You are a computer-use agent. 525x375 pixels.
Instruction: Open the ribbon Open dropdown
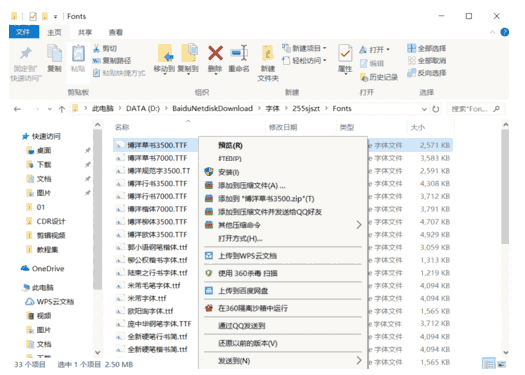pos(375,50)
